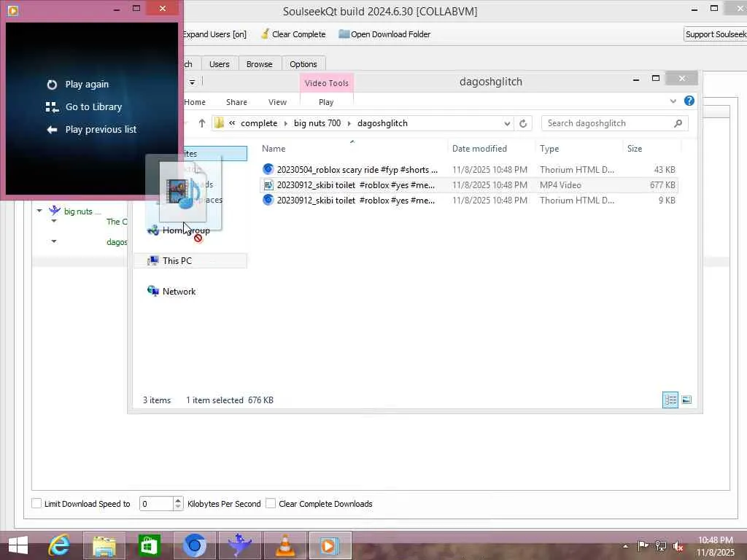The height and width of the screenshot is (560, 747).
Task: Click the Up one level arrow
Action: pos(202,123)
